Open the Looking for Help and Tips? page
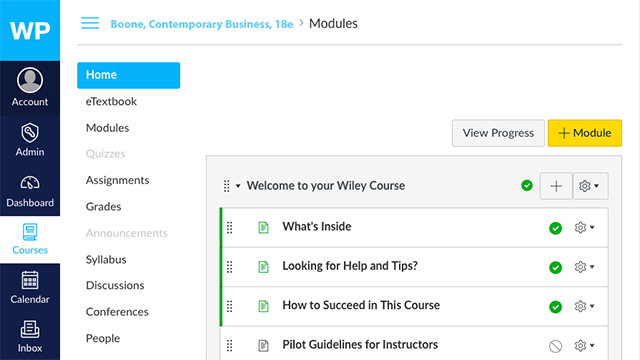 (350, 266)
